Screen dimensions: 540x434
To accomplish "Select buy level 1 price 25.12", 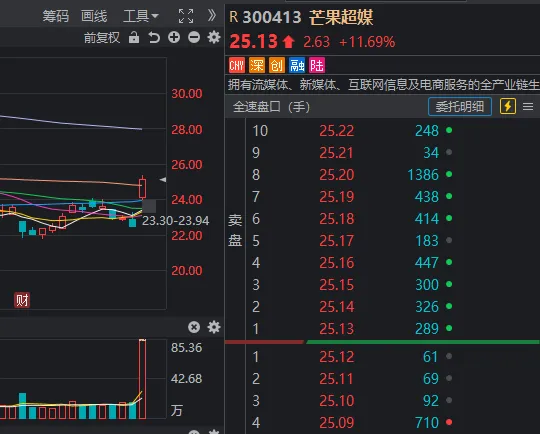I will [336, 357].
